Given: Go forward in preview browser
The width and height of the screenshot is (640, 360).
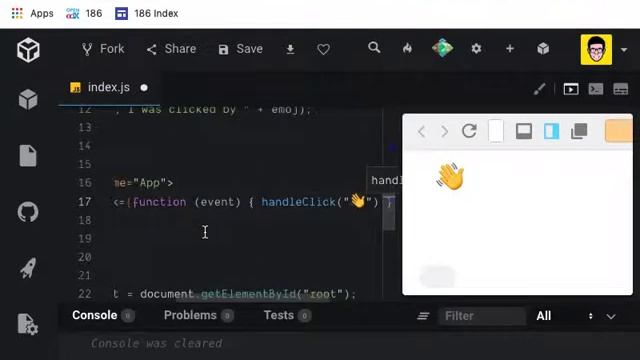Looking at the screenshot, I should (444, 131).
